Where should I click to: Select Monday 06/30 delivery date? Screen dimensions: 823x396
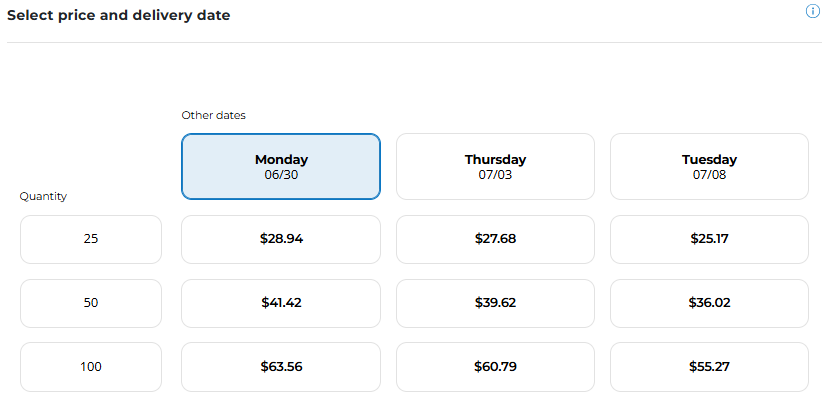click(281, 166)
